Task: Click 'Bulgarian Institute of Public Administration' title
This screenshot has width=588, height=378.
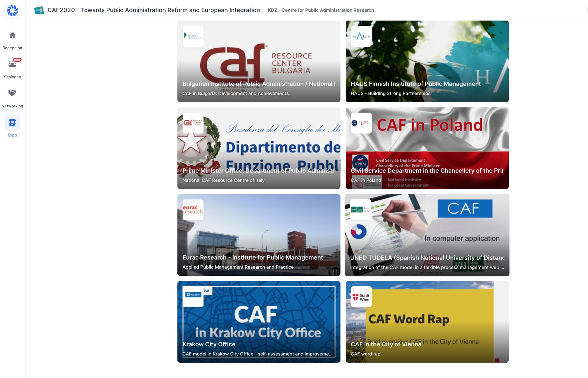Action: tap(259, 84)
